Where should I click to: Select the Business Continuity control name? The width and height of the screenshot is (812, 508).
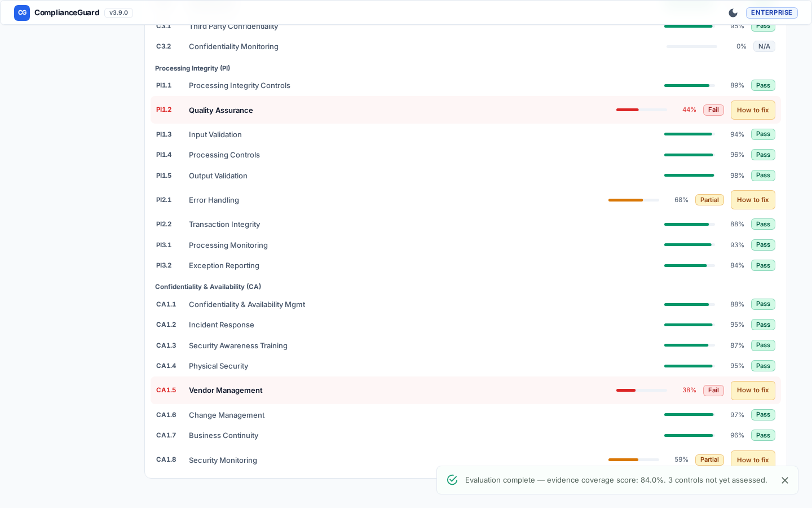click(223, 435)
